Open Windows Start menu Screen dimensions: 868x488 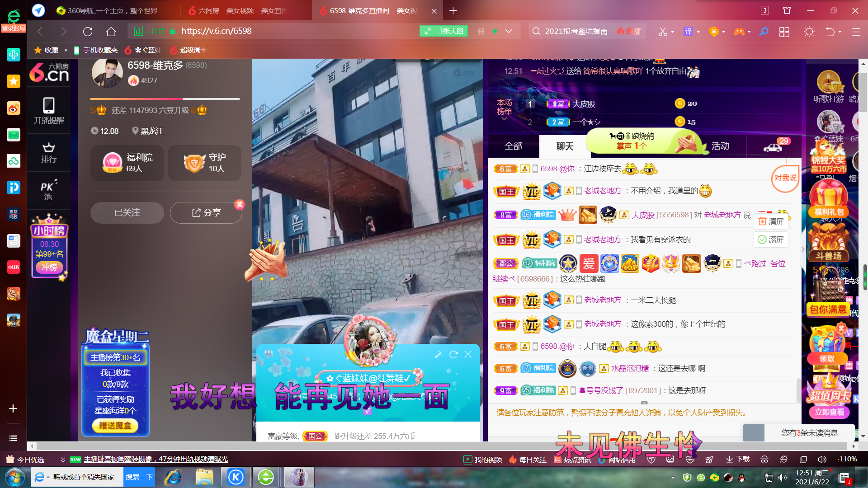click(14, 477)
